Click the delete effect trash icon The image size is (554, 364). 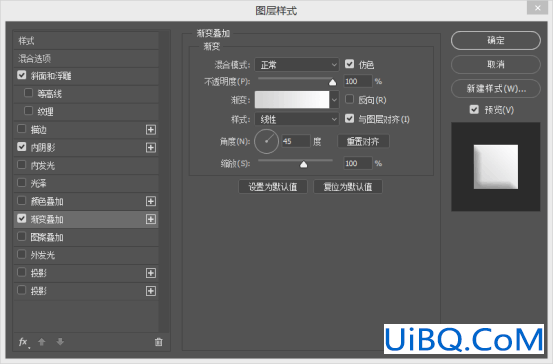click(x=159, y=342)
